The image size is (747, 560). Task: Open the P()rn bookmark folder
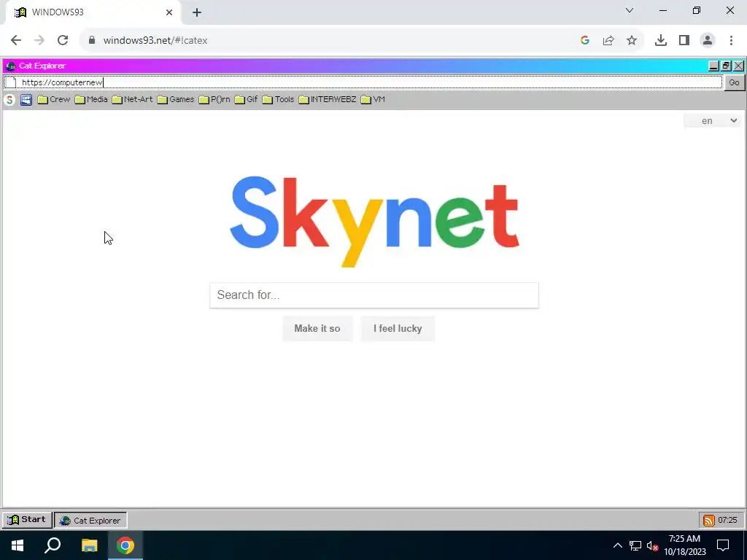[214, 99]
